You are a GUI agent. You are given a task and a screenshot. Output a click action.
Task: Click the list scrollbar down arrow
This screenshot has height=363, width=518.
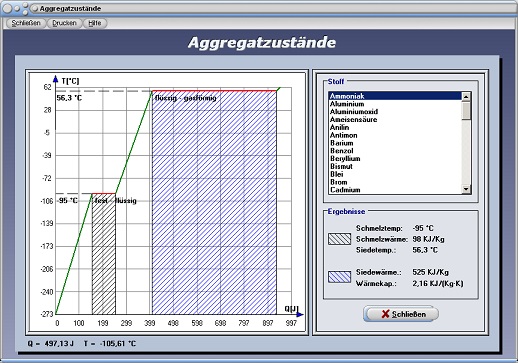pos(466,189)
